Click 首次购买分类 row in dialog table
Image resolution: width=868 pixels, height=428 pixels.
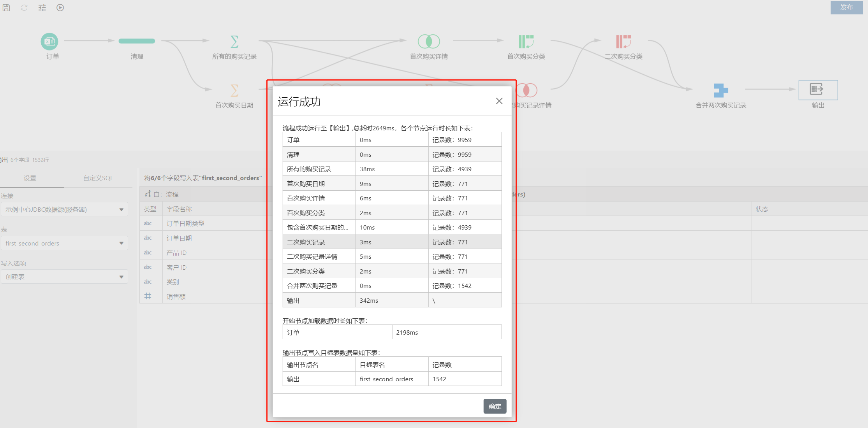(392, 213)
